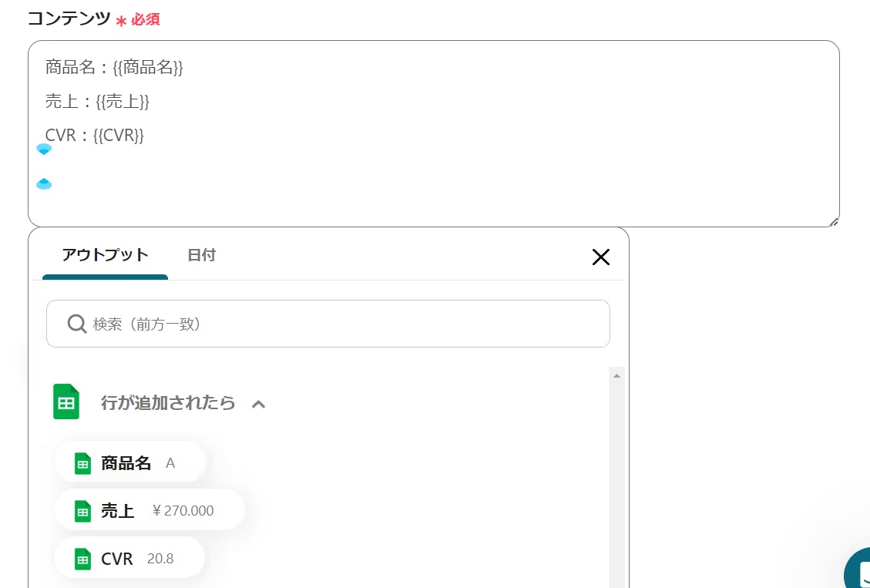Click the upper blue cursor marker in the content box

[x=44, y=149]
